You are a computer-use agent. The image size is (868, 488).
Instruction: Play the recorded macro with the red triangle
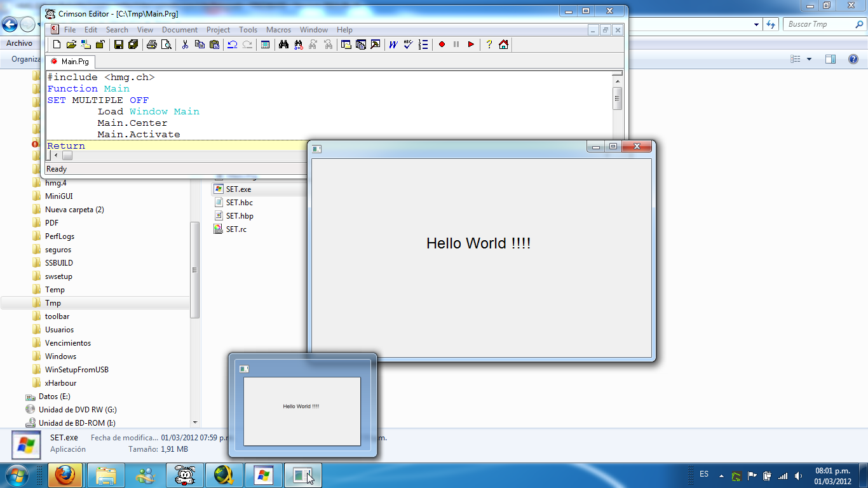(x=471, y=44)
